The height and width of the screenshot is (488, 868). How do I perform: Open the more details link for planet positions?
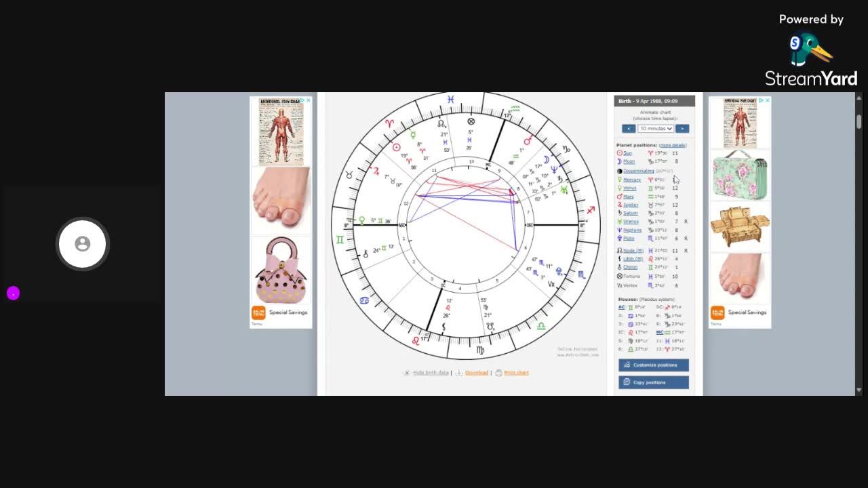tap(673, 145)
